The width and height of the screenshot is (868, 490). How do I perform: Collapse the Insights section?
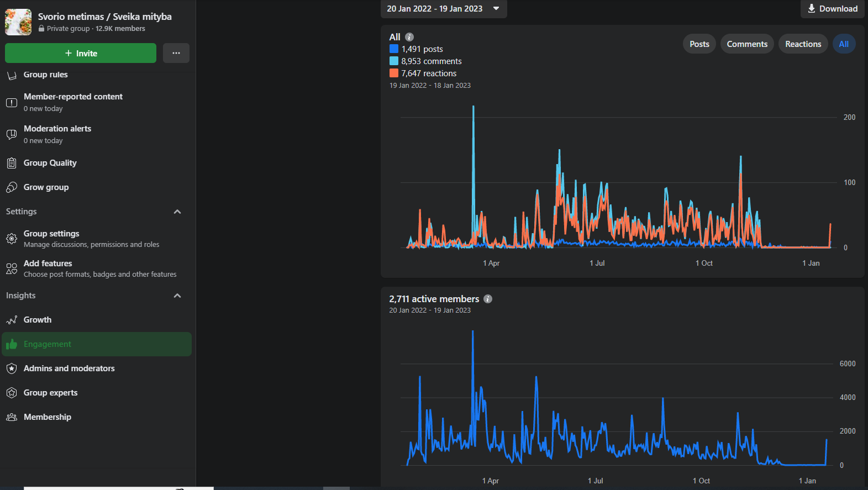177,296
